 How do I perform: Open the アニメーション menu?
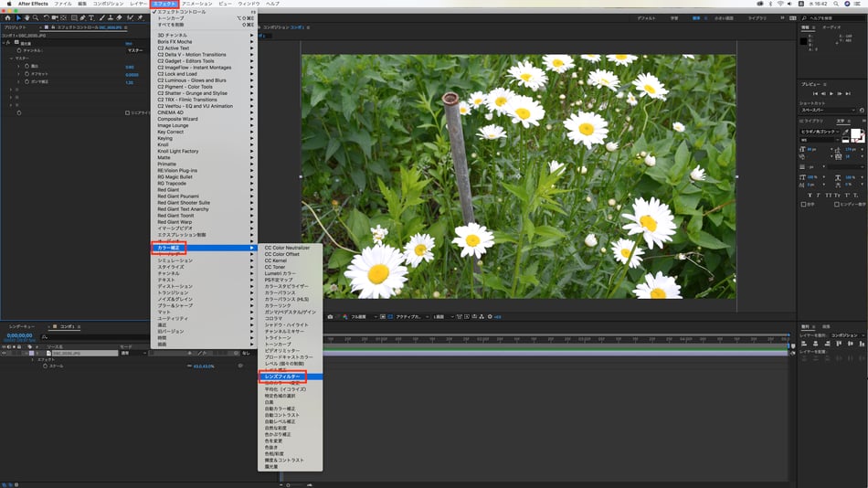pyautogui.click(x=196, y=4)
